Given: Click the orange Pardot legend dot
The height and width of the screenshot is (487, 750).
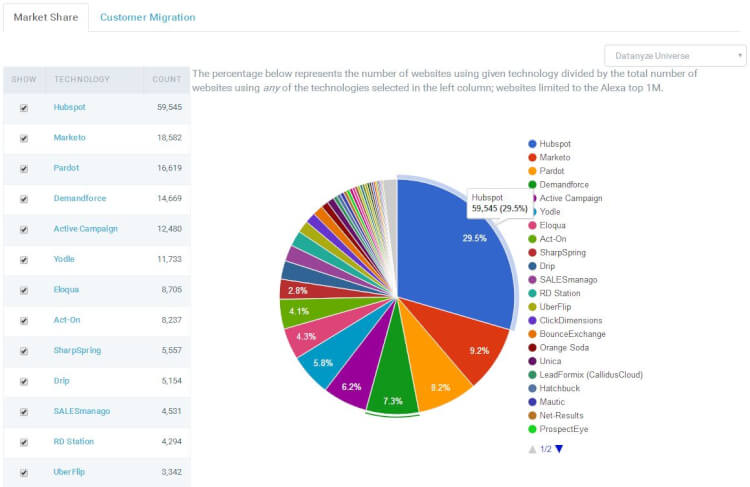Looking at the screenshot, I should click(532, 171).
